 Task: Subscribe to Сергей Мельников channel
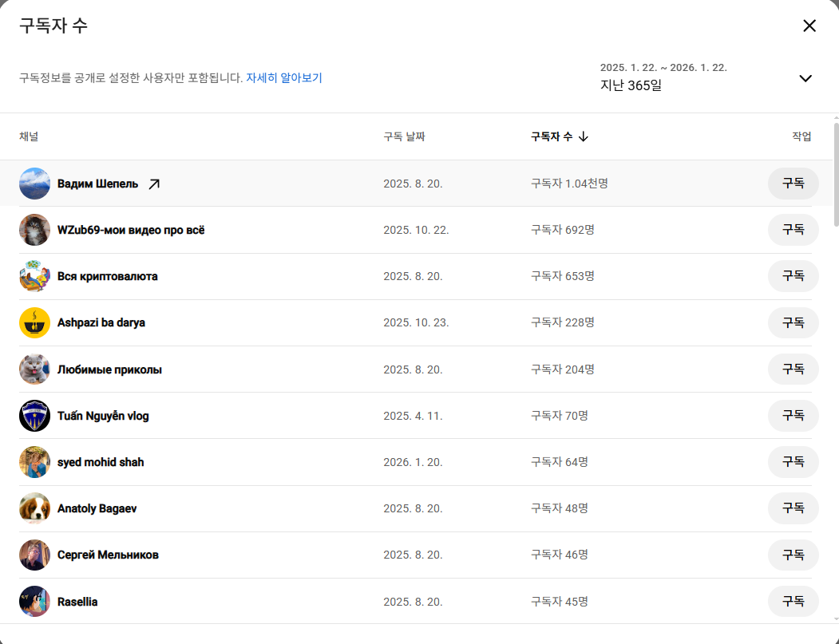pos(793,555)
